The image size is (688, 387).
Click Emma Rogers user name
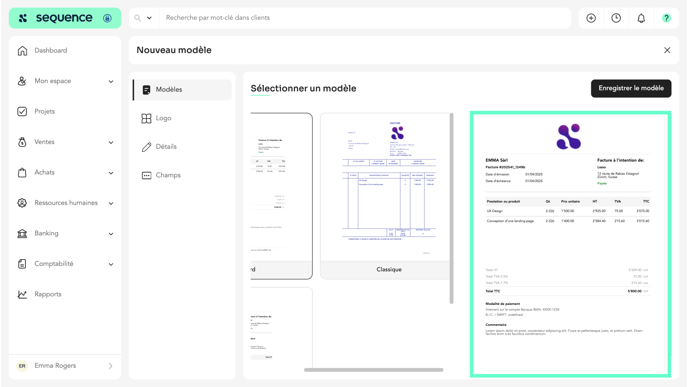(55, 366)
